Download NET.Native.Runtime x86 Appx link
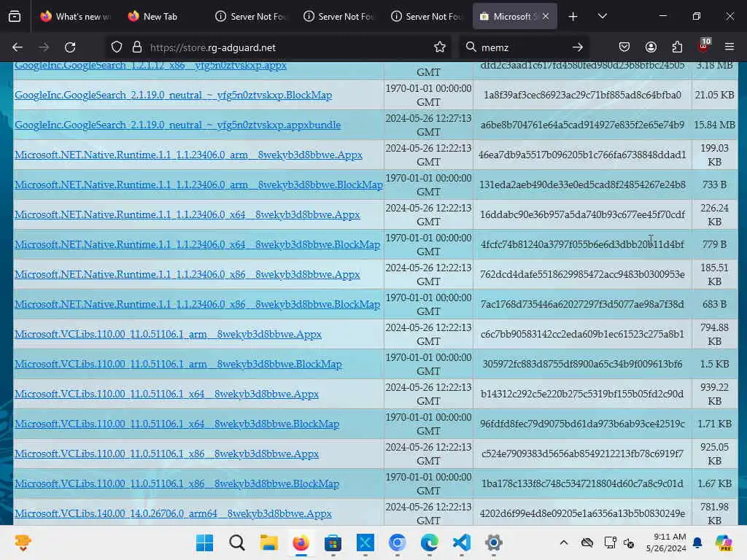This screenshot has width=747, height=560. click(187, 274)
